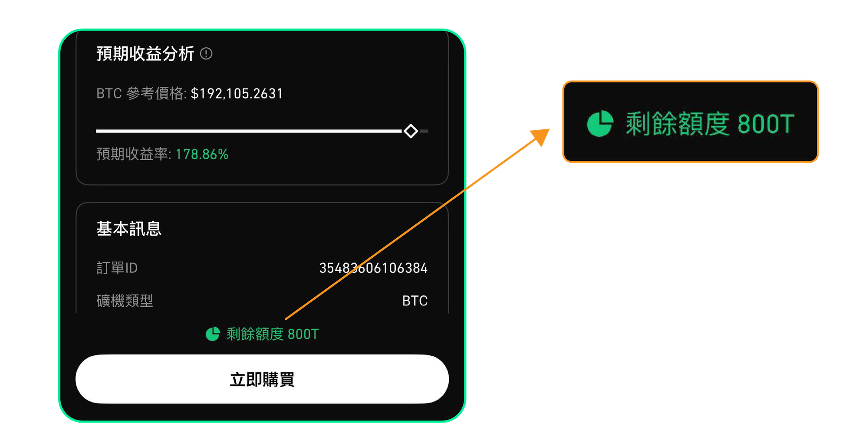Select the 剩餘額度 800T text above the button
The width and height of the screenshot is (868, 446).
pyautogui.click(x=273, y=334)
